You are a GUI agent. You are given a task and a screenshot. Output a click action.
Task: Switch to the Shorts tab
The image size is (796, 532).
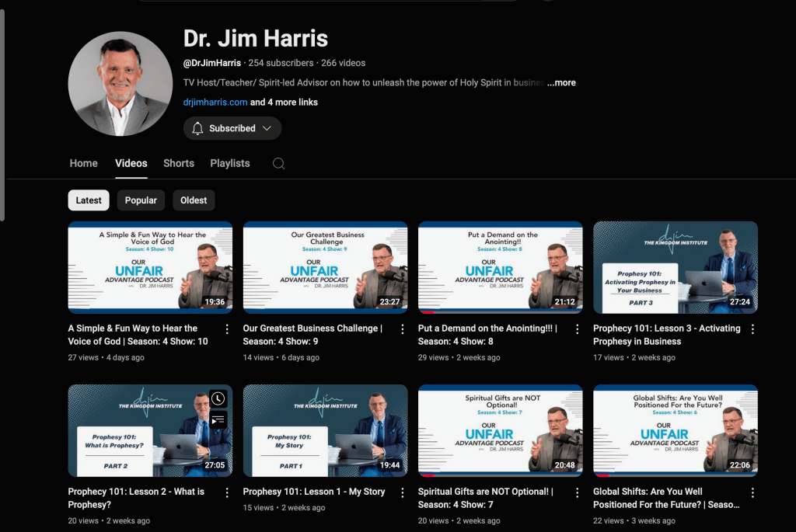(179, 163)
